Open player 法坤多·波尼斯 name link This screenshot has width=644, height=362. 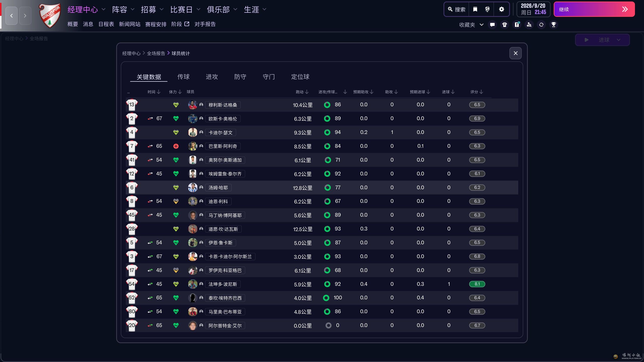tap(223, 284)
